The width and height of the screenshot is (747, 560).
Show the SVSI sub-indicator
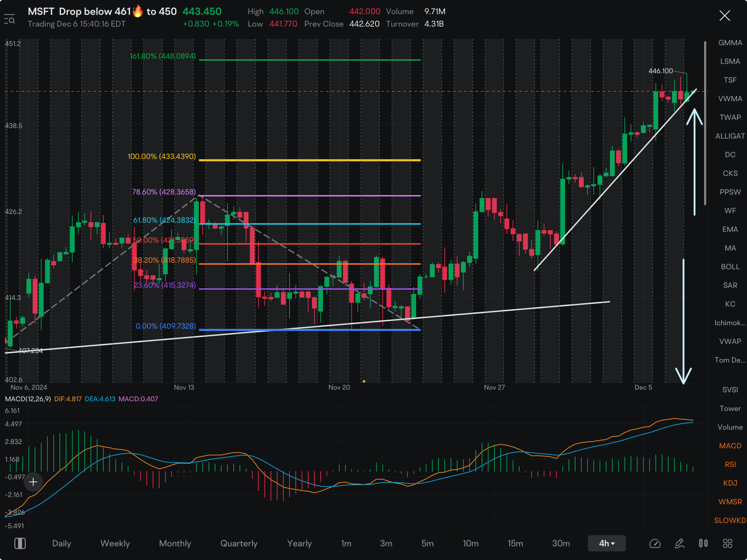[x=730, y=390]
